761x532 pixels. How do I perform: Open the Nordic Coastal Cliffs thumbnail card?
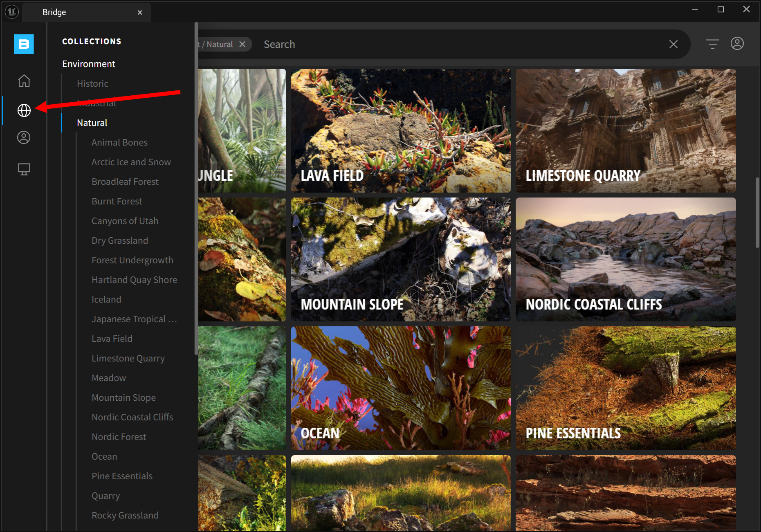point(626,259)
